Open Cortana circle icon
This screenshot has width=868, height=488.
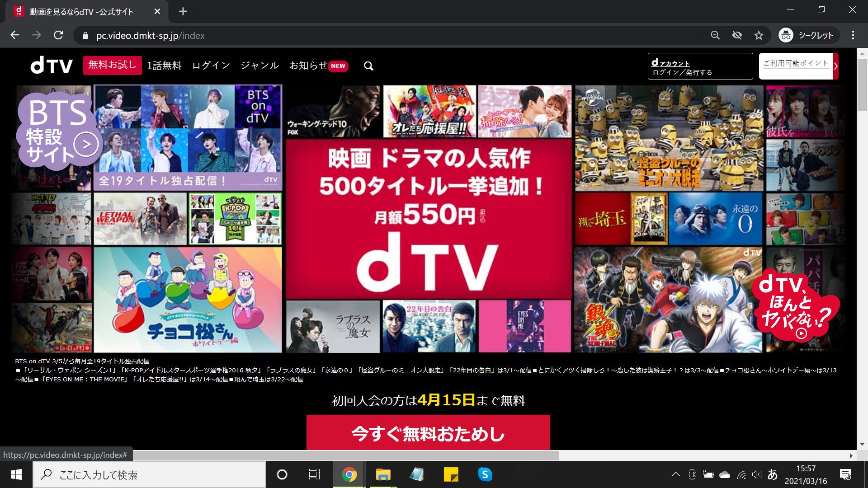[x=282, y=474]
